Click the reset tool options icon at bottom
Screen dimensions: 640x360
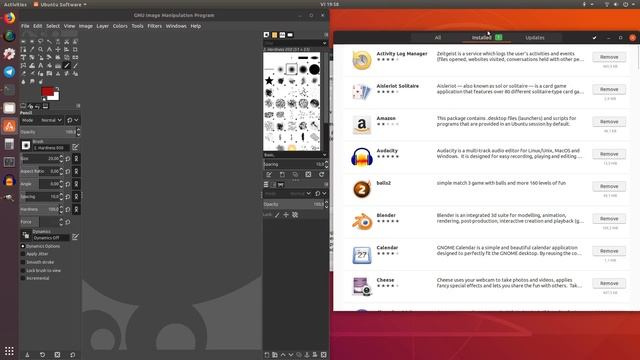pyautogui.click(x=72, y=355)
